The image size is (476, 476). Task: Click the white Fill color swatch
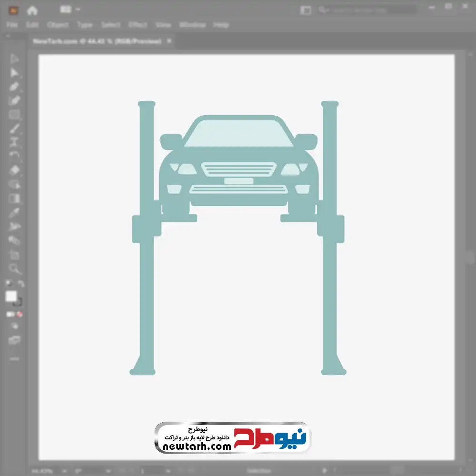point(11,297)
